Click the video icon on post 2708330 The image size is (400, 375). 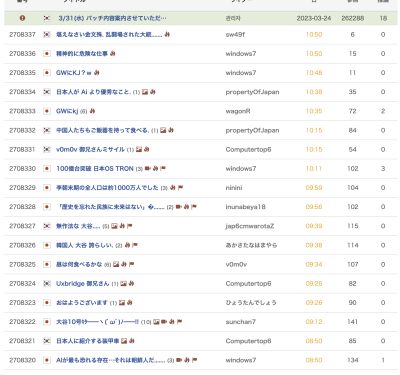click(x=148, y=169)
